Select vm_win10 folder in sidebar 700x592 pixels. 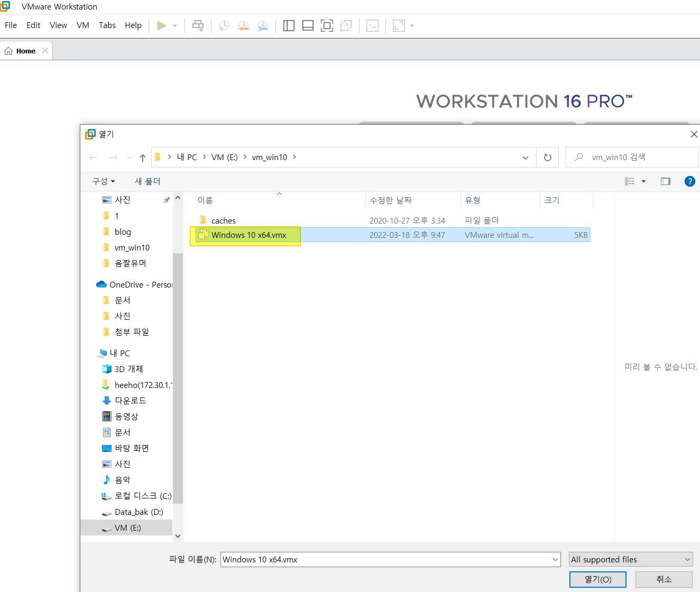pyautogui.click(x=132, y=247)
